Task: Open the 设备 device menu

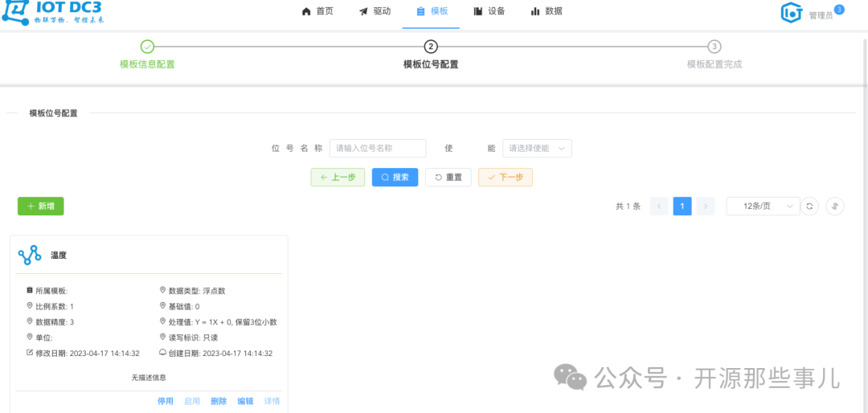Action: (489, 11)
